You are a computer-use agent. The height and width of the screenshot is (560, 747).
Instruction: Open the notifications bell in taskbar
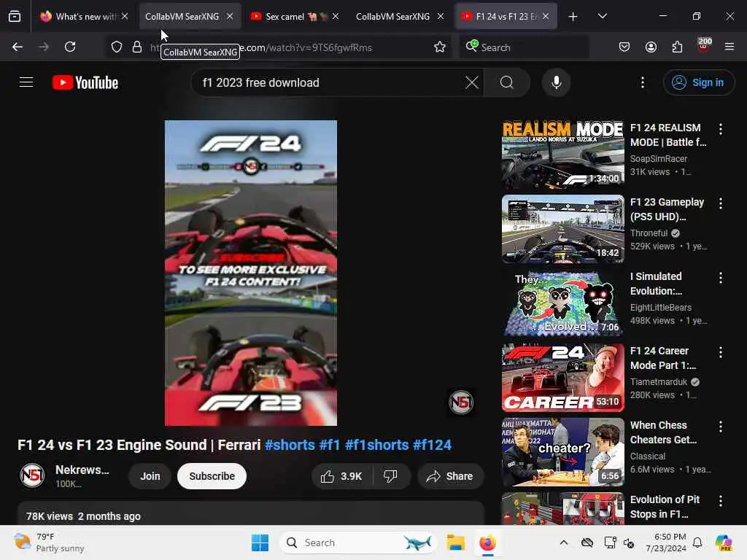pos(697,542)
